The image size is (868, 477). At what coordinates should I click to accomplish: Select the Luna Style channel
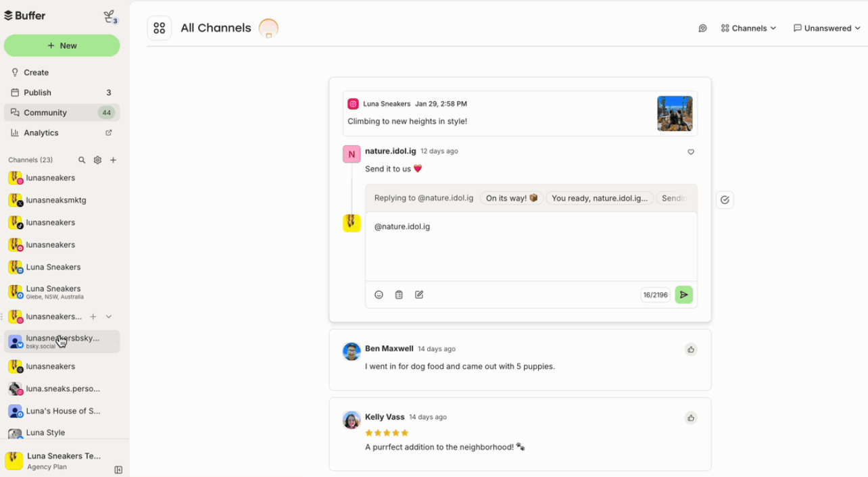[62, 432]
